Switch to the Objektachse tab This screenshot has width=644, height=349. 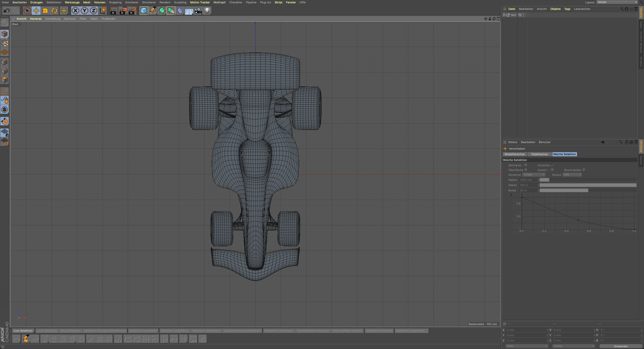point(539,154)
